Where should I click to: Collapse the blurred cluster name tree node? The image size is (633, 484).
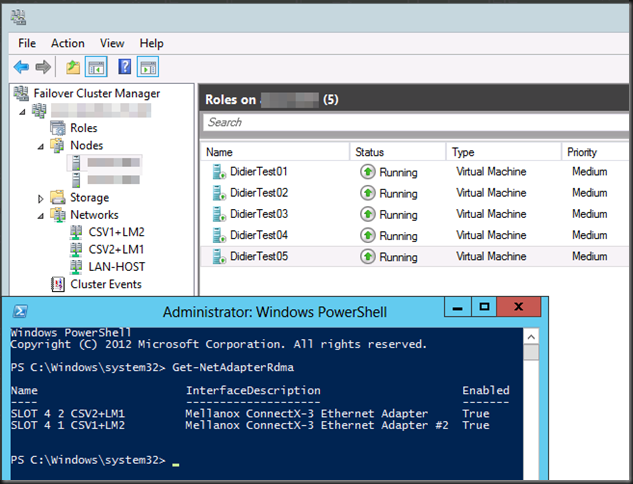[x=23, y=111]
